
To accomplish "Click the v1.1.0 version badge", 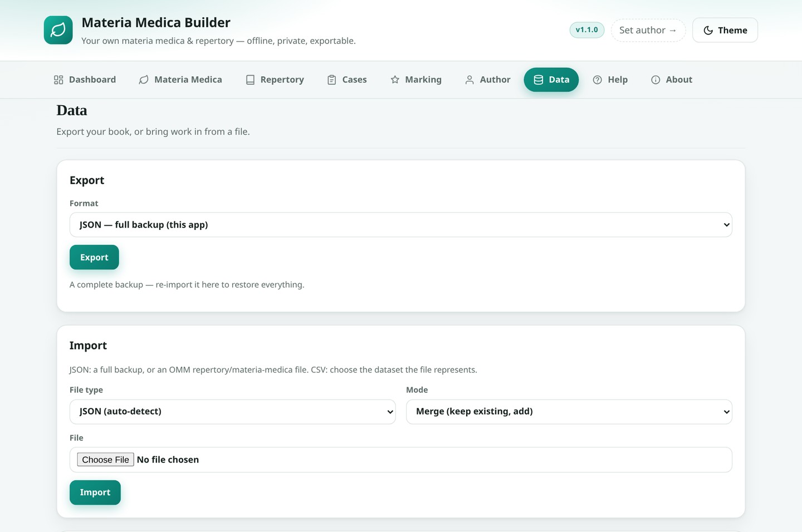I will pyautogui.click(x=587, y=30).
